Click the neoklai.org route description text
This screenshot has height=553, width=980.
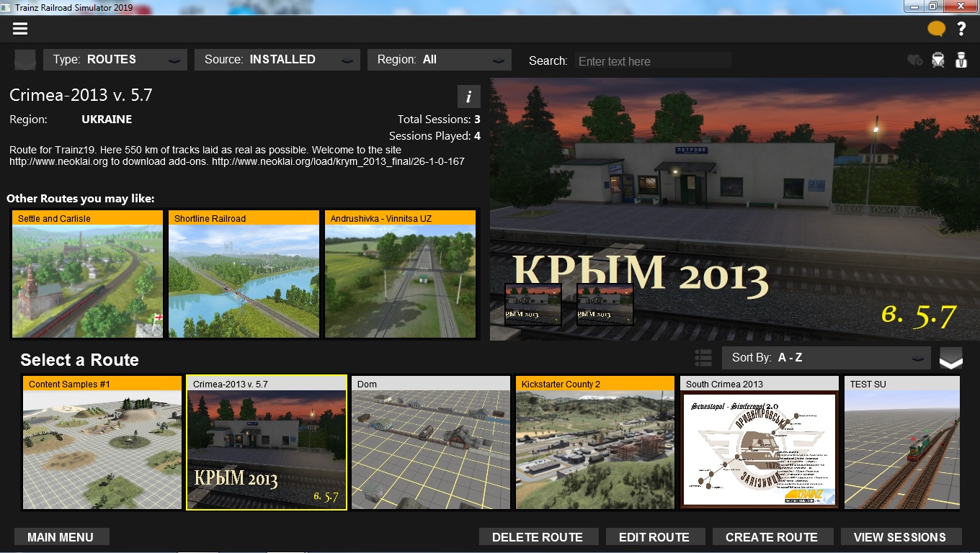[238, 156]
